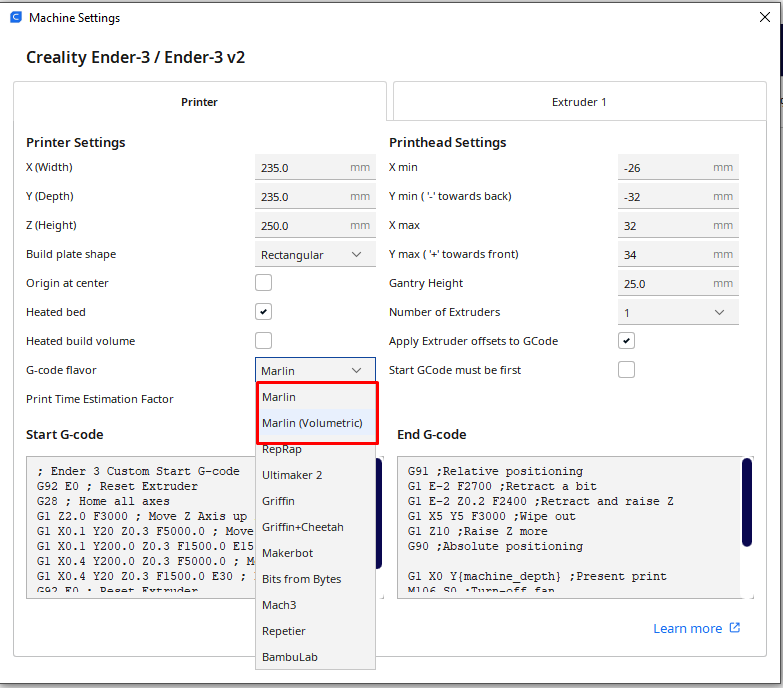Select Mach3 G-code flavor
783x688 pixels.
coord(315,605)
